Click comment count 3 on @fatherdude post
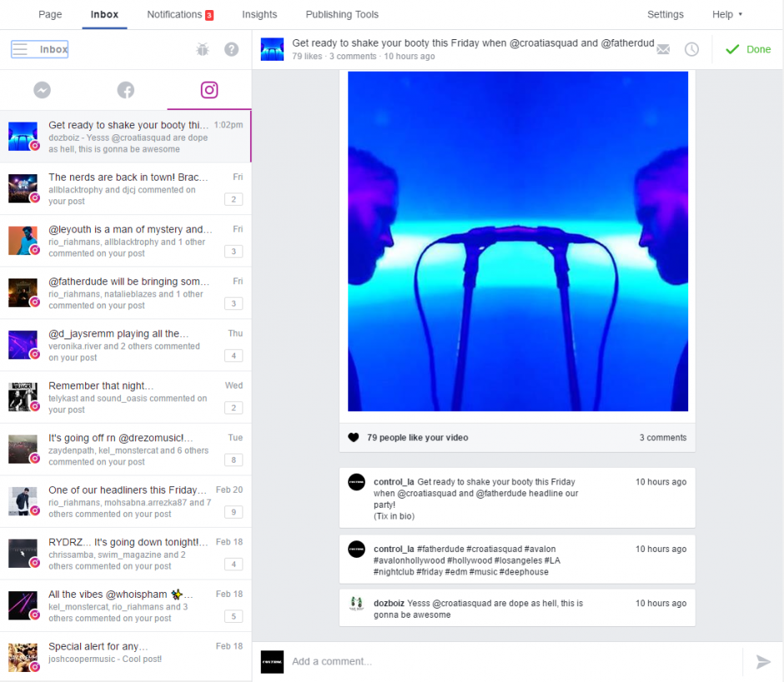Screen dimensions: 784x682 [234, 303]
